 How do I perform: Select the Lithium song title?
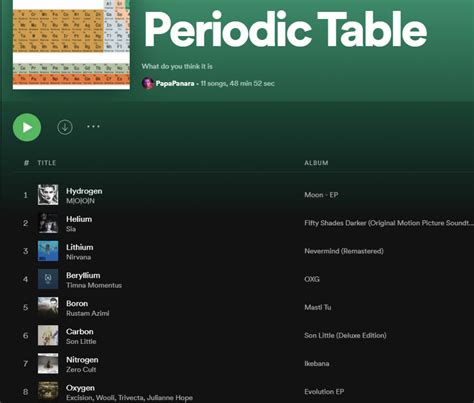[80, 247]
